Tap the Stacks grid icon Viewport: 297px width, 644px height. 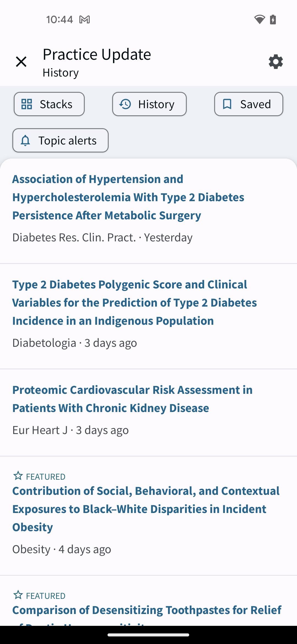point(27,104)
